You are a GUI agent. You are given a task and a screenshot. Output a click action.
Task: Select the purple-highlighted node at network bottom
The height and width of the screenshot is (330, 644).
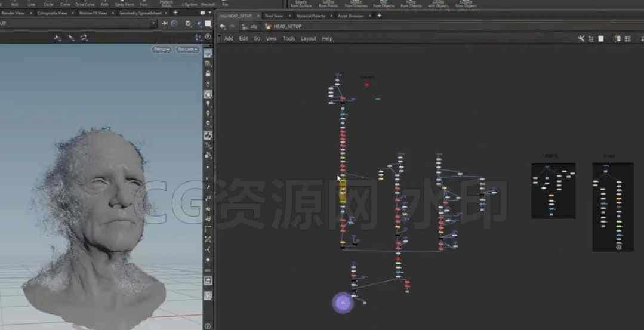pyautogui.click(x=343, y=303)
